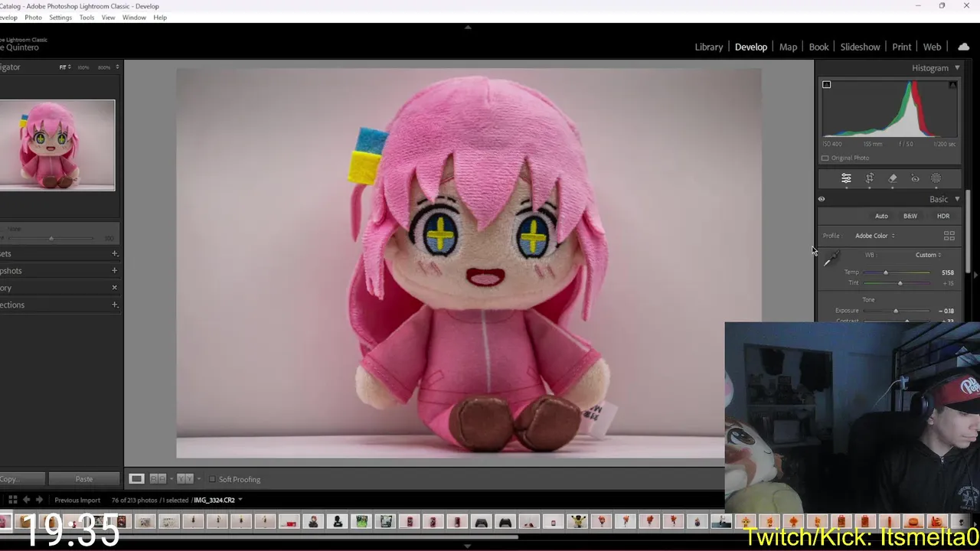
Task: Click the HDR button
Action: [x=943, y=216]
